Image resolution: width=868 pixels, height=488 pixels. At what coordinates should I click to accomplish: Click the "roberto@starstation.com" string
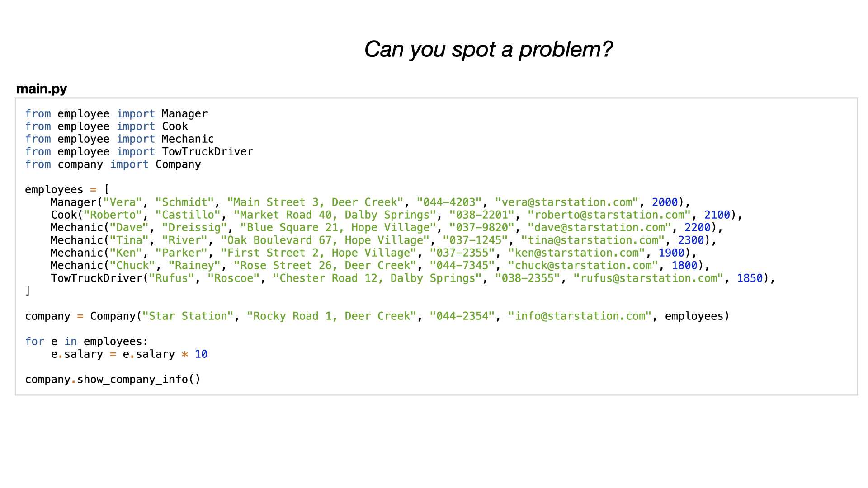tap(609, 215)
